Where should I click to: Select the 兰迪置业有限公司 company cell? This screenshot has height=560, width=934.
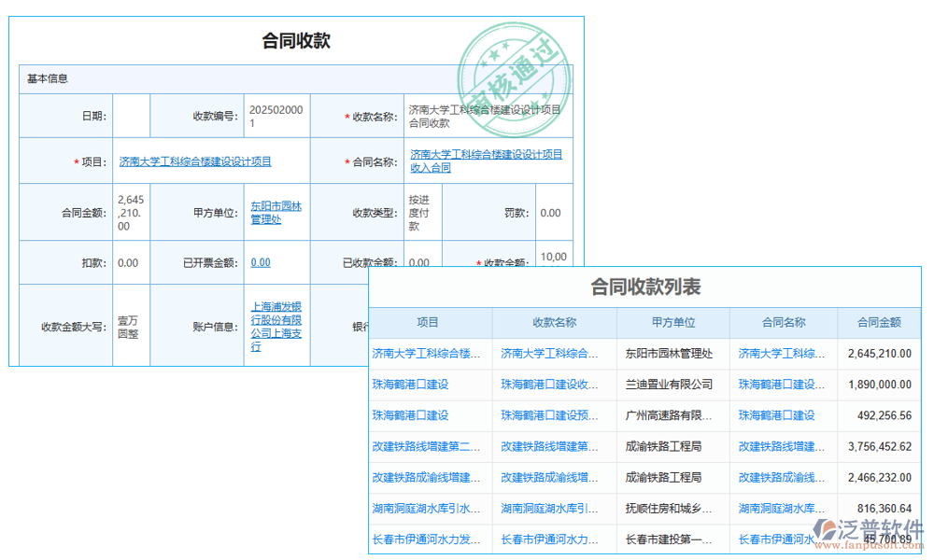tap(672, 385)
